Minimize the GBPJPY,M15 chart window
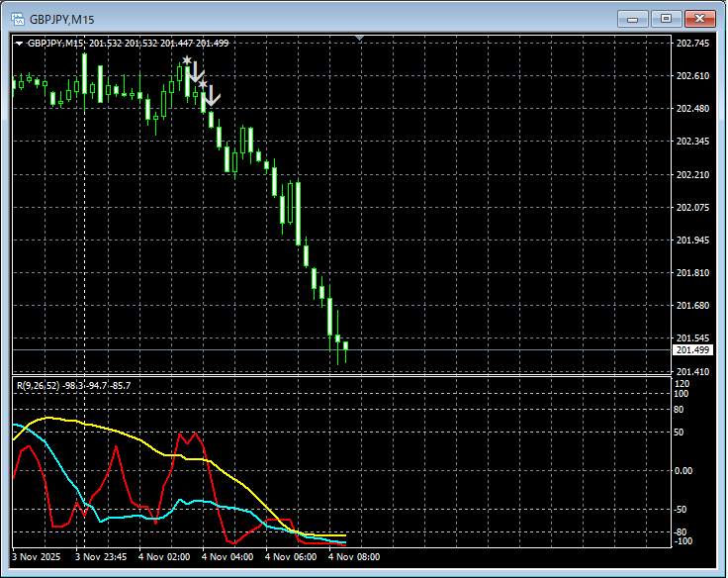The image size is (728, 578). [632, 18]
